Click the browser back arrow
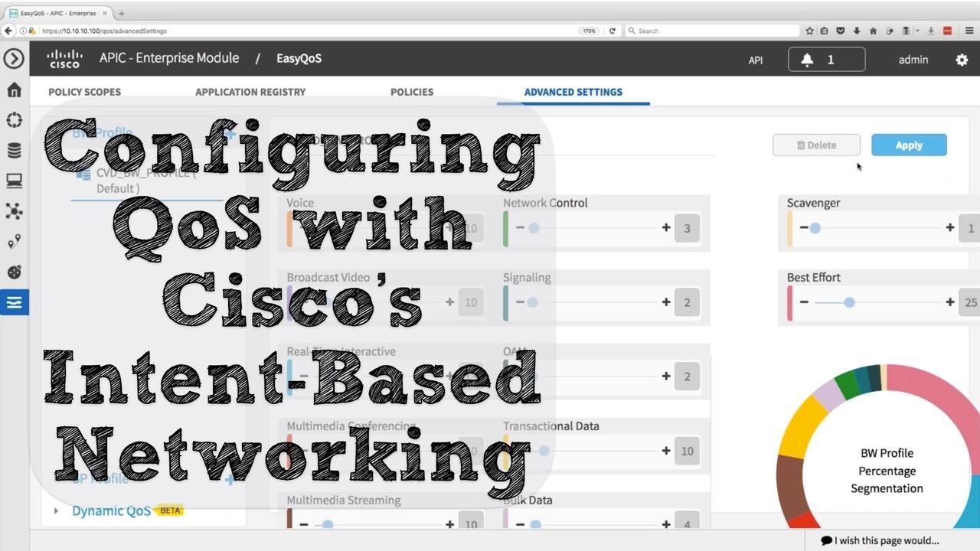The image size is (980, 551). pos(8,31)
